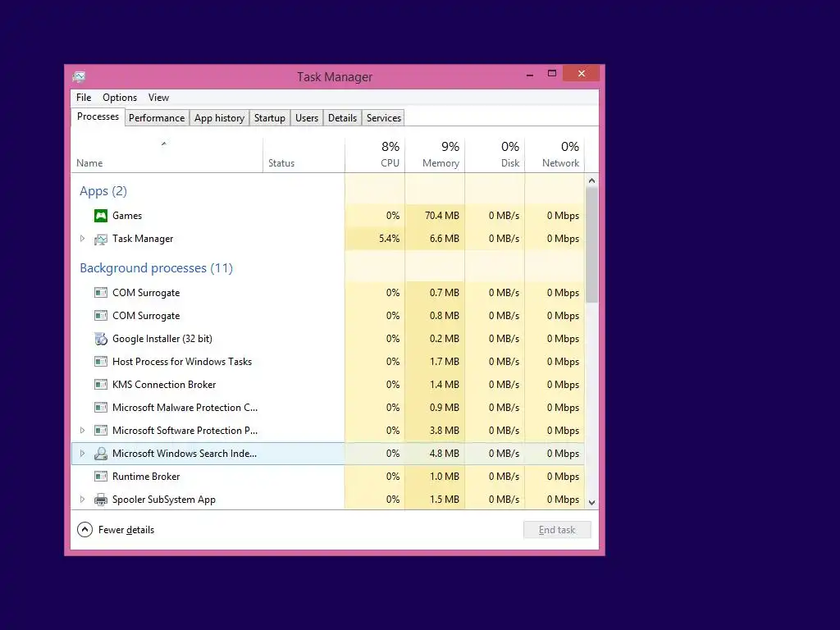This screenshot has height=630, width=840.
Task: Click the 6.6 MB memory value
Action: 444,239
